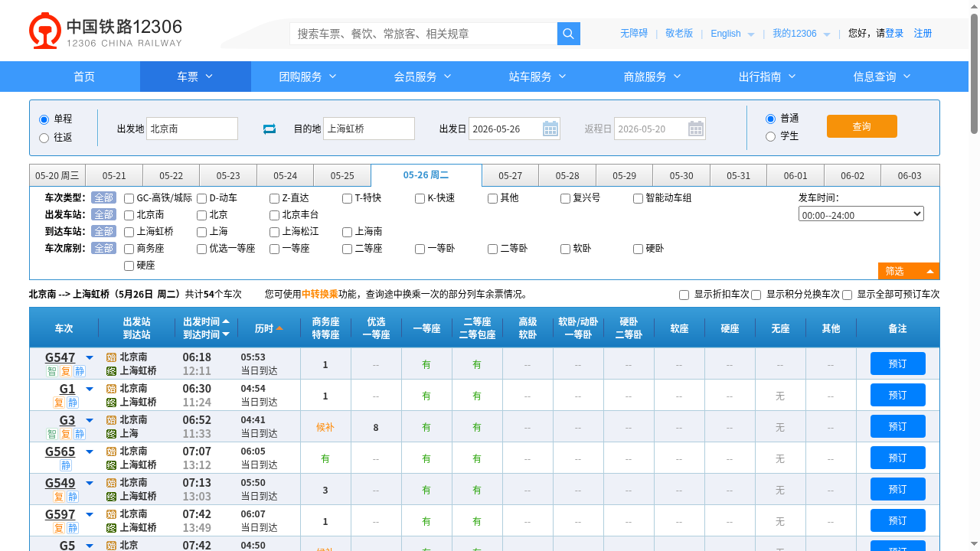The width and height of the screenshot is (980, 551).
Task: Open the 发车时间 time range dropdown
Action: coord(861,214)
